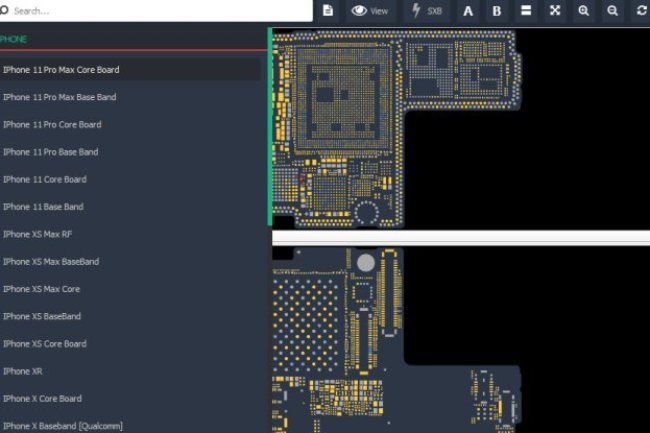Open iPhone XS Max RF board
This screenshot has width=650, height=433.
tap(37, 234)
